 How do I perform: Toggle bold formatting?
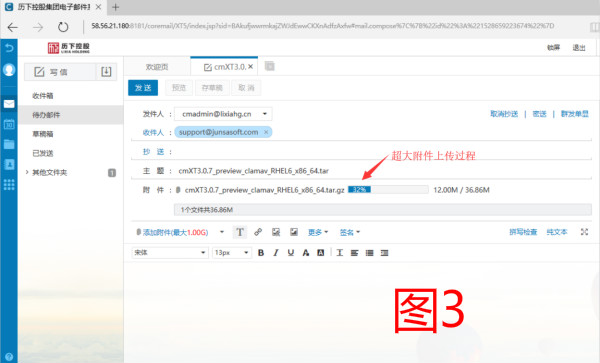click(x=261, y=253)
